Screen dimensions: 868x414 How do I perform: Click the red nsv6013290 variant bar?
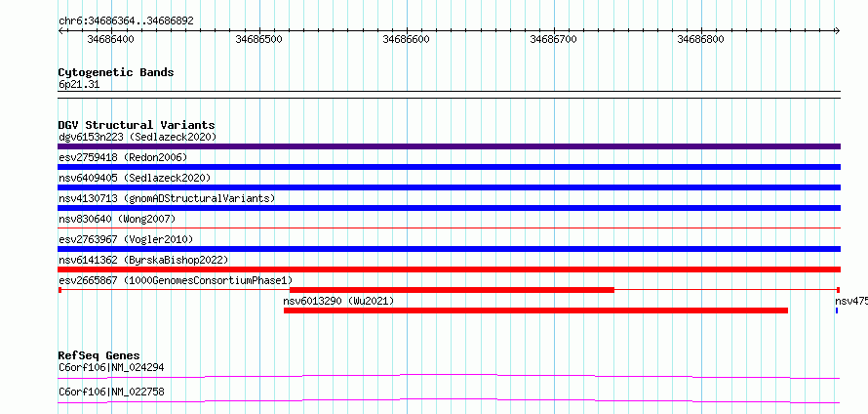click(x=535, y=310)
